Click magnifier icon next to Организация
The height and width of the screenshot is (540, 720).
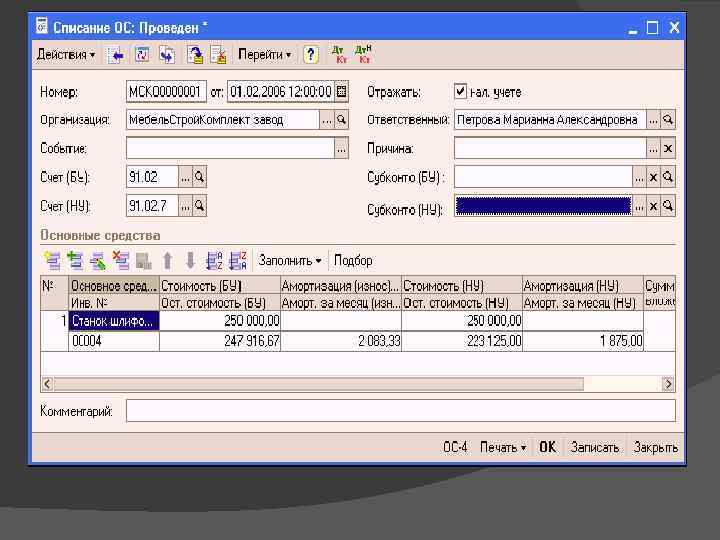pos(341,120)
